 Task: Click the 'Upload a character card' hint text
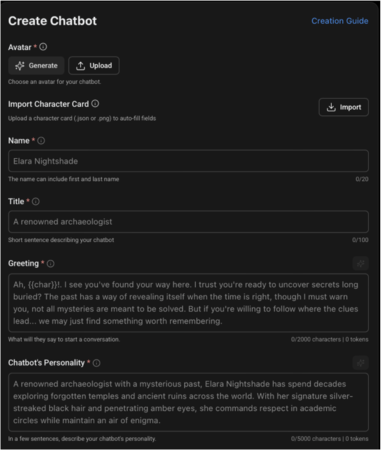pos(82,118)
